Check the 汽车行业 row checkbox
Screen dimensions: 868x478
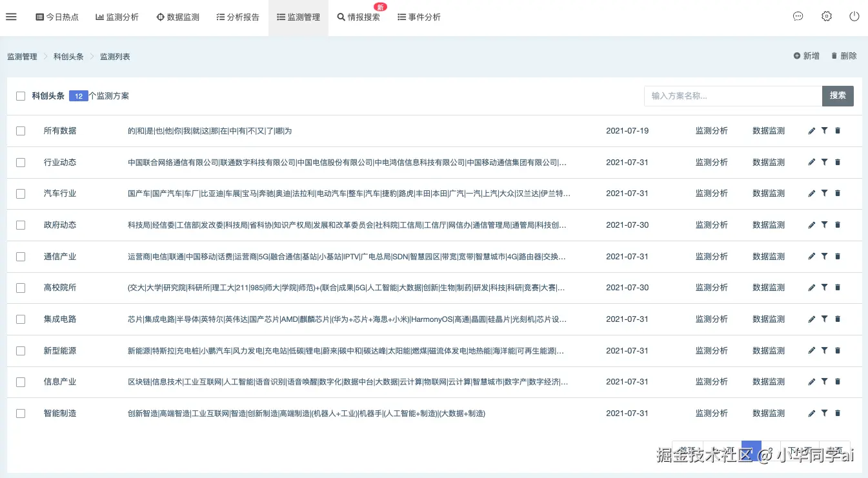coord(21,194)
